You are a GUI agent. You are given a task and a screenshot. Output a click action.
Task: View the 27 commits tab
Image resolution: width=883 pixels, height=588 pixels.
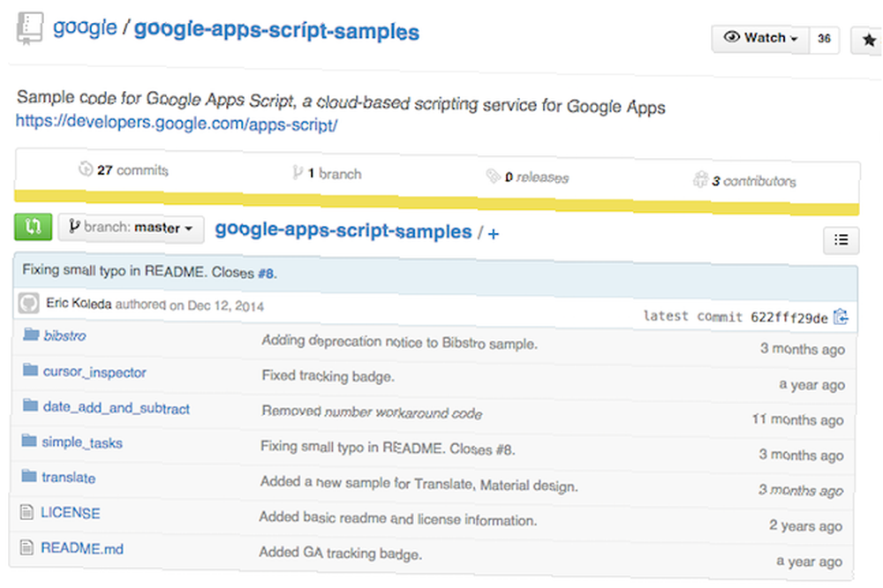point(124,170)
